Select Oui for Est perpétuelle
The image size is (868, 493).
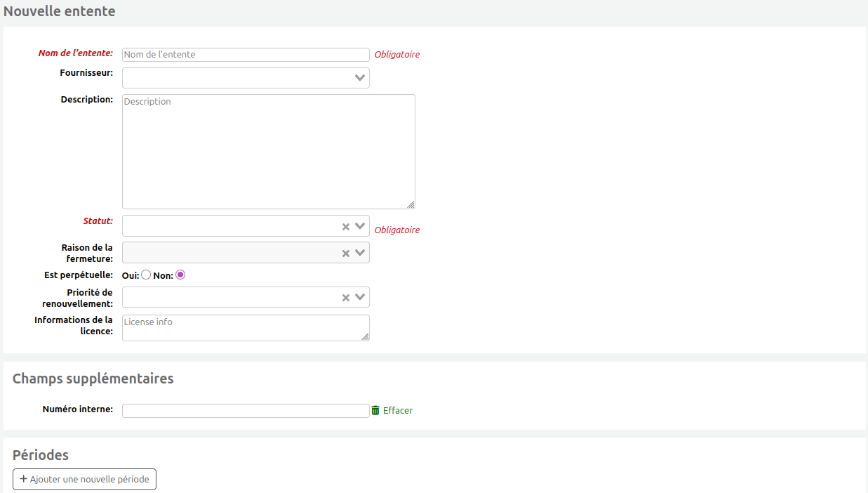click(146, 275)
